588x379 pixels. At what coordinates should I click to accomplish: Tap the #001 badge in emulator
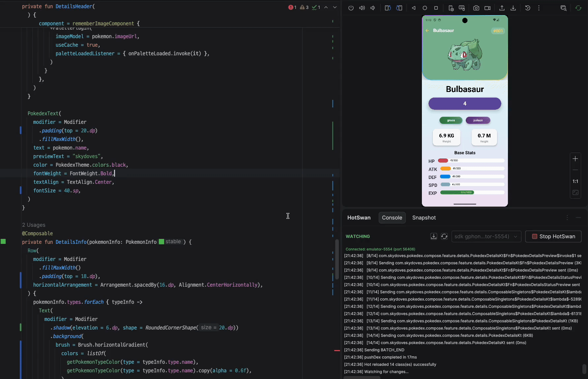tap(498, 31)
